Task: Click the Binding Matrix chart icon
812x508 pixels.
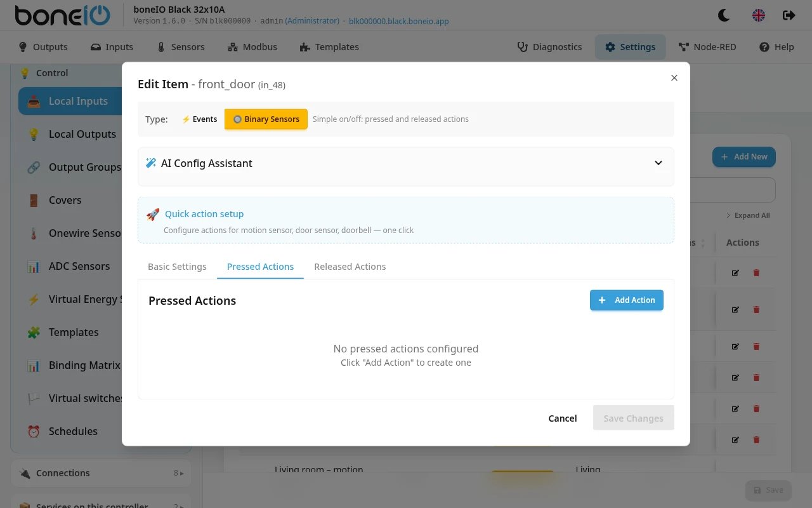Action: (x=34, y=366)
